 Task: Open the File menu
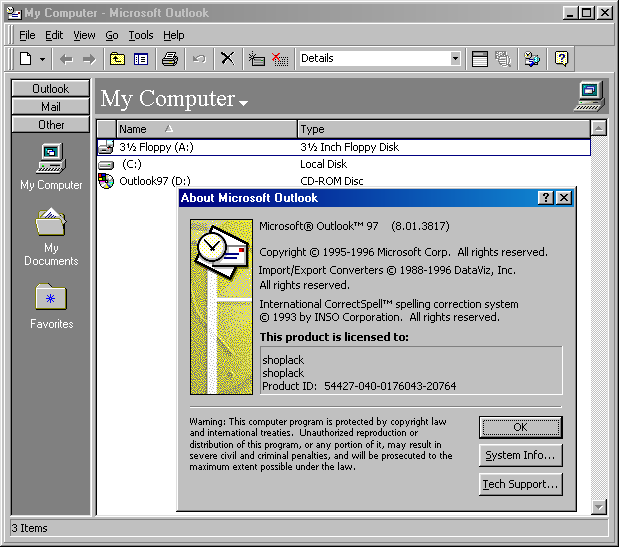click(x=27, y=35)
